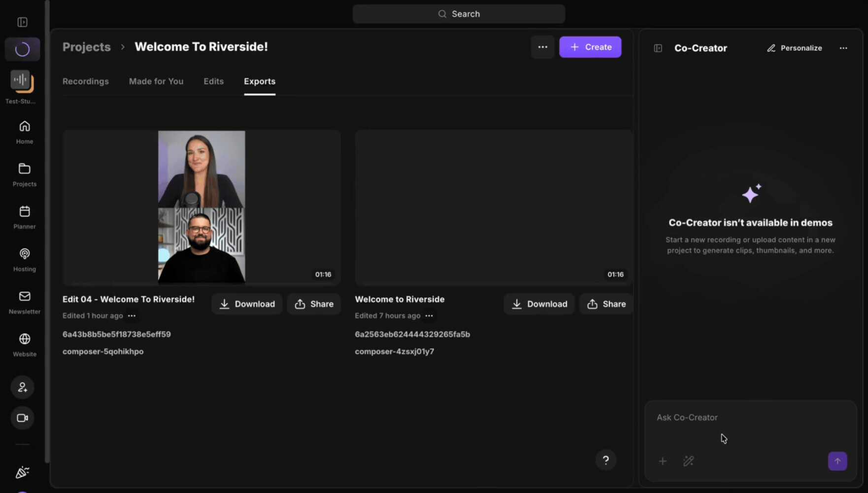Screen dimensions: 868x493
Task: Open more options next to Edited 7 hours ago
Action: point(429,316)
